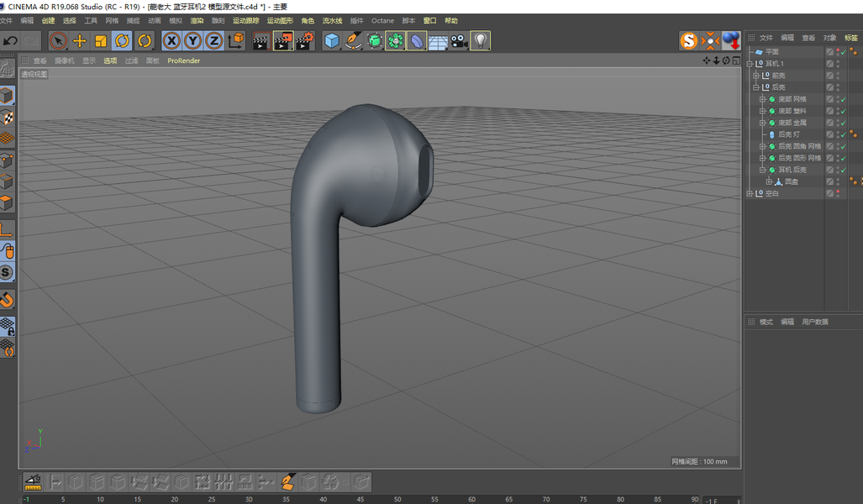Select the 圆盘 spline object
This screenshot has height=504, width=863.
pos(792,181)
